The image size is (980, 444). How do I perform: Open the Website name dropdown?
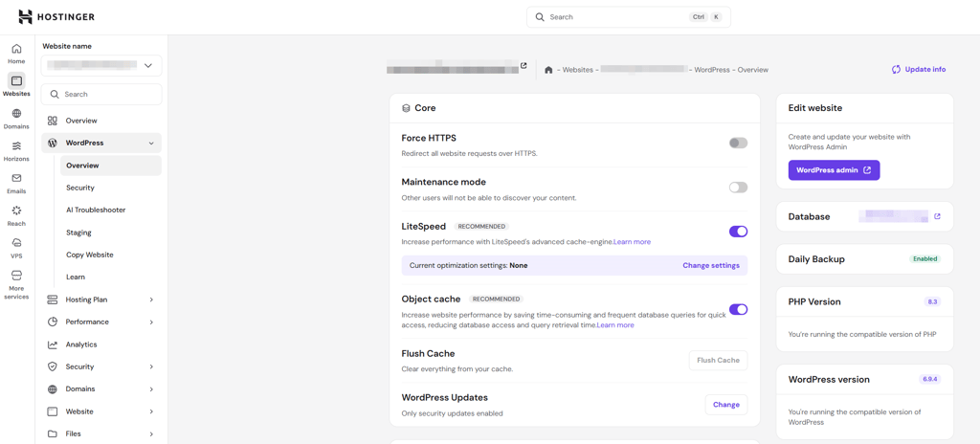point(101,66)
